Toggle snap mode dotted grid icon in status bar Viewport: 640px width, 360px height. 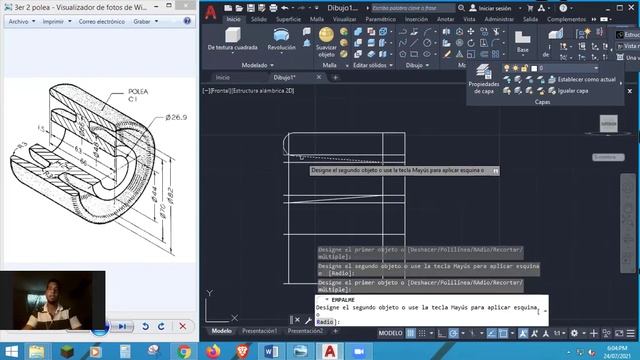tap(422, 333)
